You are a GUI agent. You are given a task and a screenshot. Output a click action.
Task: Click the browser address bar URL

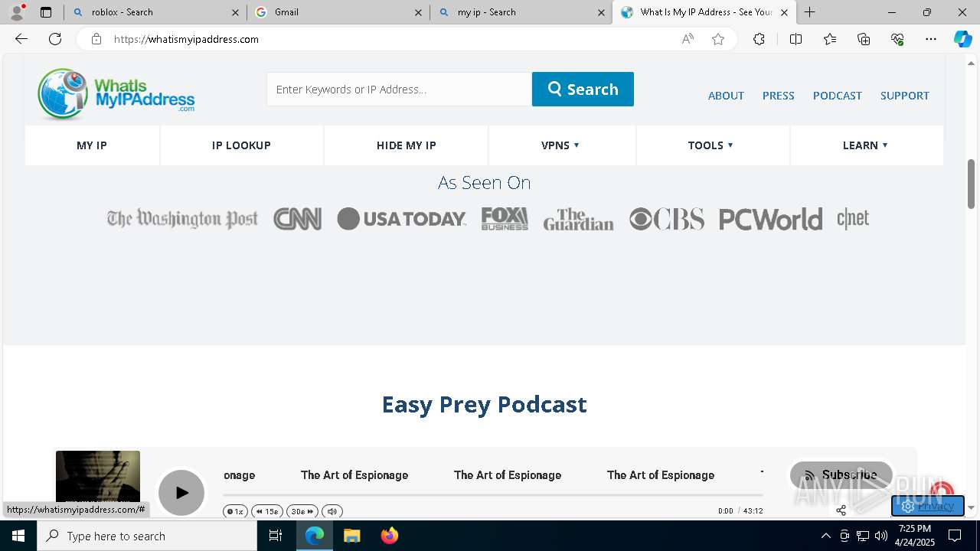(x=186, y=39)
